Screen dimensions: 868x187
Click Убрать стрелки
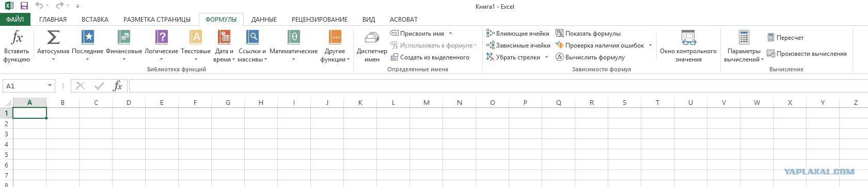pyautogui.click(x=513, y=57)
